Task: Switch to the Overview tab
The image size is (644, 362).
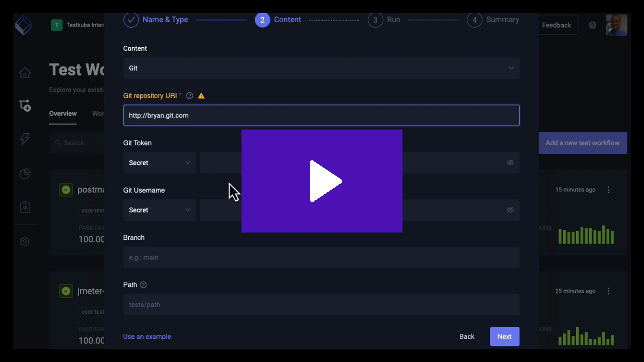Action: tap(63, 114)
